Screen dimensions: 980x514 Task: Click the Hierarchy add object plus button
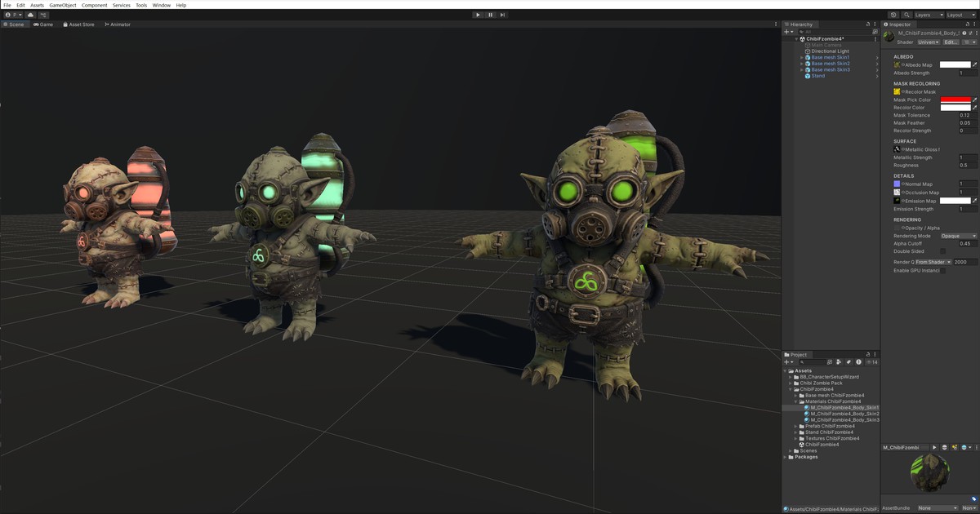[787, 32]
